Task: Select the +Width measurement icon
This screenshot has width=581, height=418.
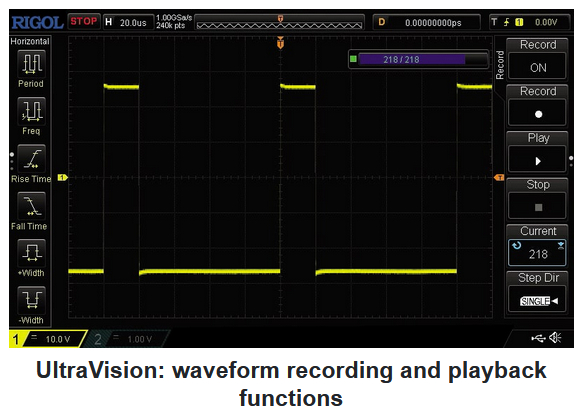Action: click(x=31, y=253)
